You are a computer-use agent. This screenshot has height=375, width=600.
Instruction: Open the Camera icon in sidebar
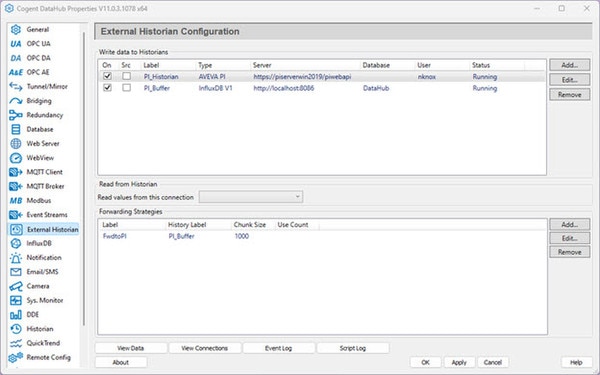16,286
